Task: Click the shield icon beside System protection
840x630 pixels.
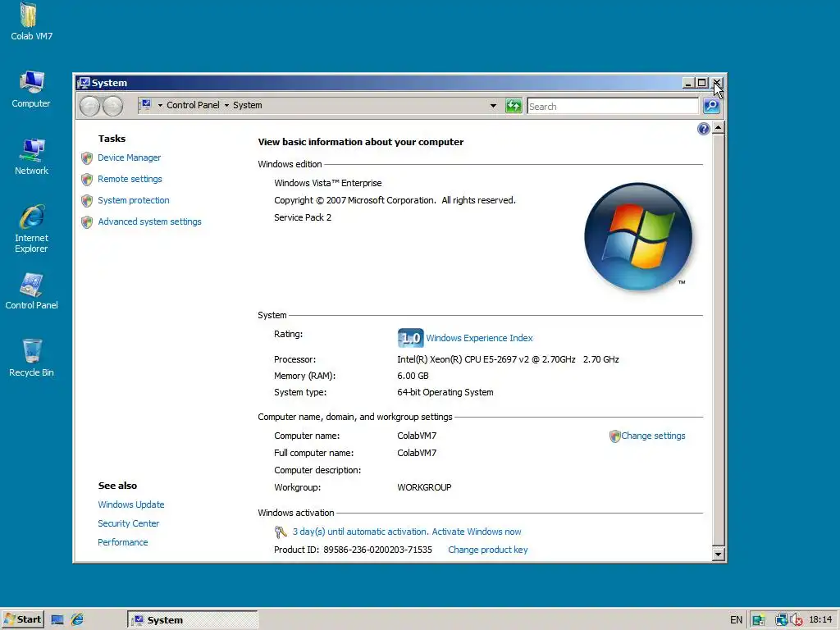Action: coord(87,201)
